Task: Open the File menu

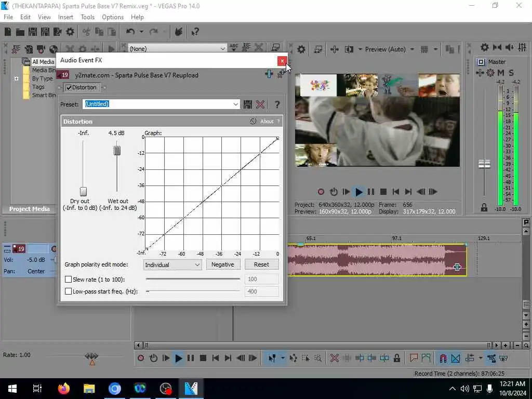Action: coord(8,17)
